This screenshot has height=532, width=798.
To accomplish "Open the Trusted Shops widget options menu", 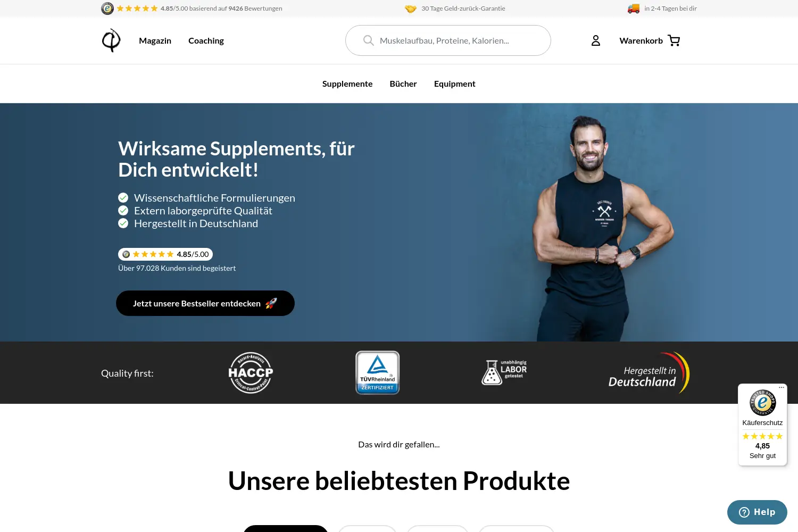I will pos(782,388).
